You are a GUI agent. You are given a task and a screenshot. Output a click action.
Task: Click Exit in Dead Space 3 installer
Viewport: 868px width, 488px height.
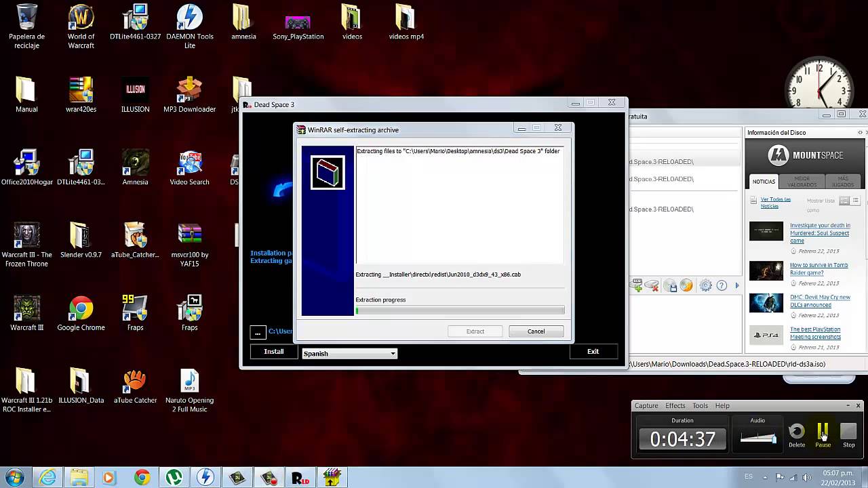(x=593, y=352)
